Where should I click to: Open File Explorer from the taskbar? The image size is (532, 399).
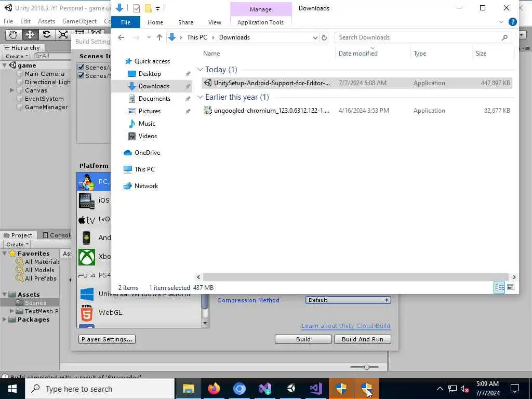coord(188,389)
